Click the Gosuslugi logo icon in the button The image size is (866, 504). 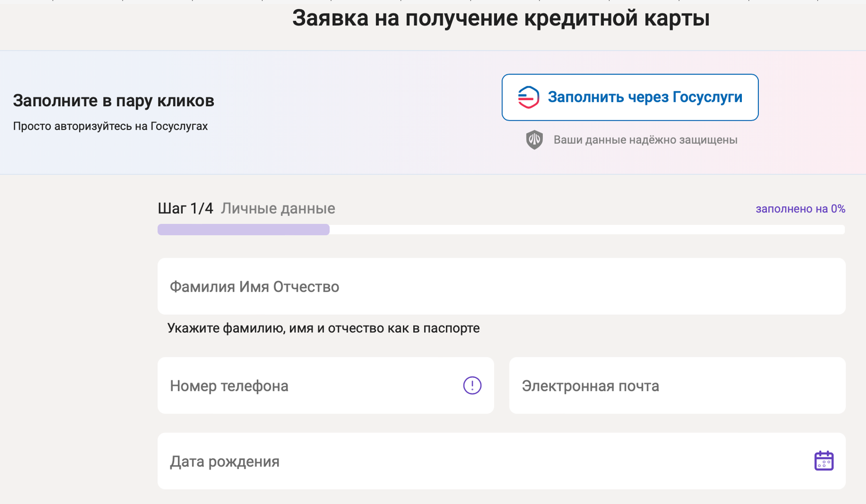[x=528, y=97]
